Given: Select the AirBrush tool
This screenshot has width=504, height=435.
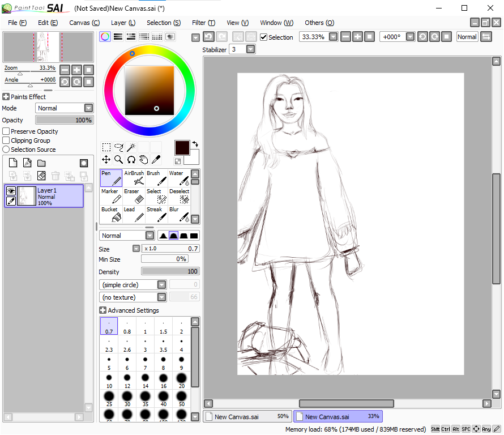Looking at the screenshot, I should 134,178.
